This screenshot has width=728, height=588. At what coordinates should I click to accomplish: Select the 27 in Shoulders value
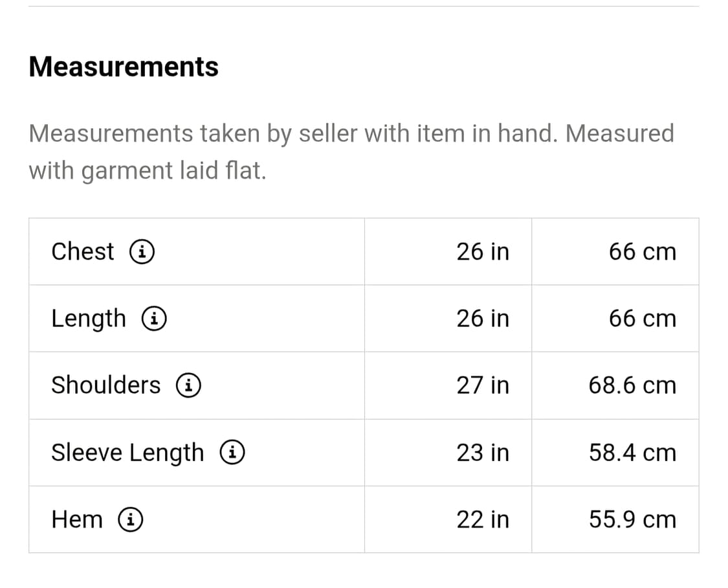click(x=483, y=385)
